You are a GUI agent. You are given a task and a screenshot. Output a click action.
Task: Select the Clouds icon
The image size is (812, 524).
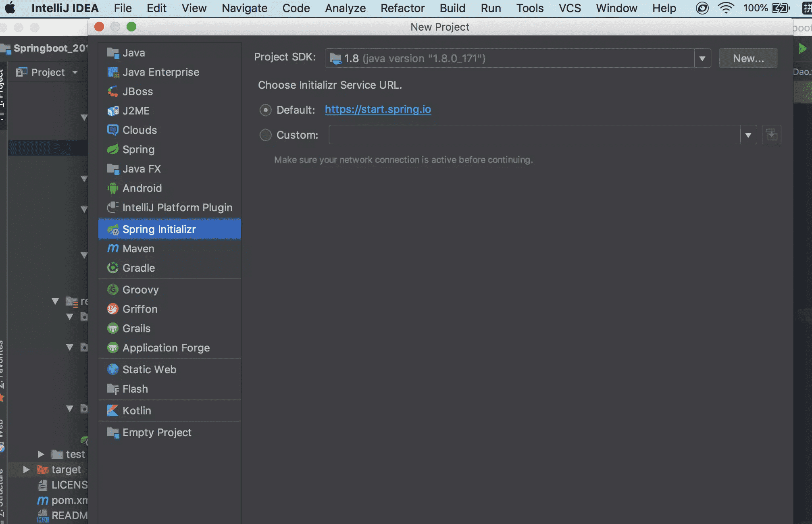point(113,130)
